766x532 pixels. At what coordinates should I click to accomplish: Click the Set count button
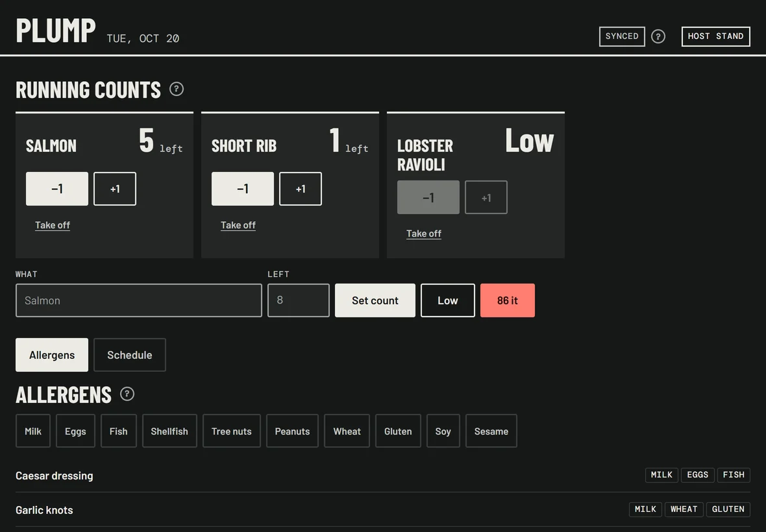coord(375,300)
